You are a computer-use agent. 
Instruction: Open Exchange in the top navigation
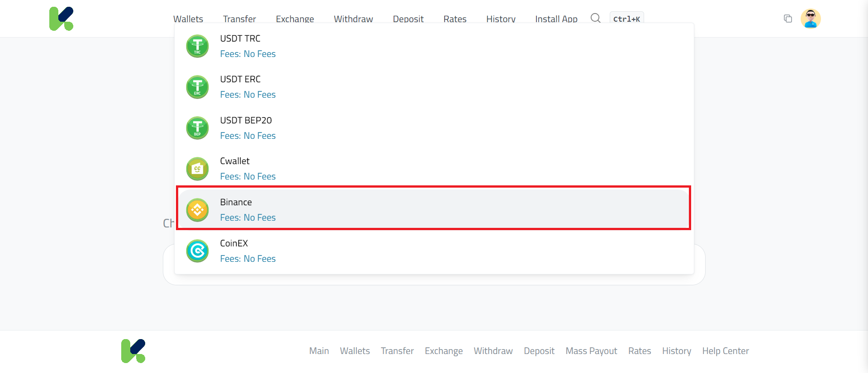(x=295, y=19)
